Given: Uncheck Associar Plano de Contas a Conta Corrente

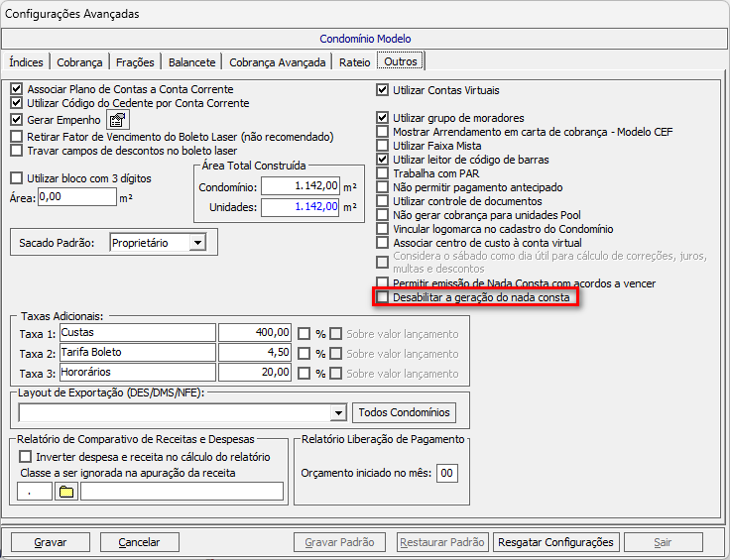Looking at the screenshot, I should pyautogui.click(x=16, y=89).
